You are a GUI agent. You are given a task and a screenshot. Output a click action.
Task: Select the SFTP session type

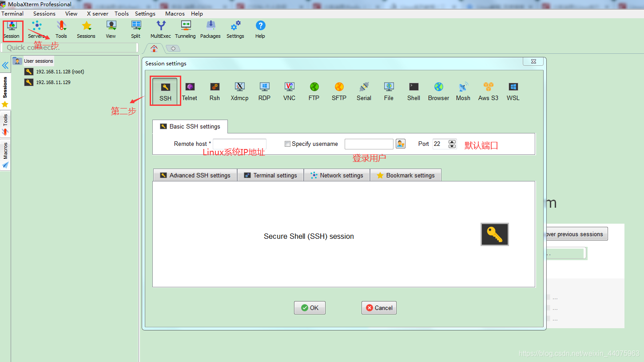339,91
